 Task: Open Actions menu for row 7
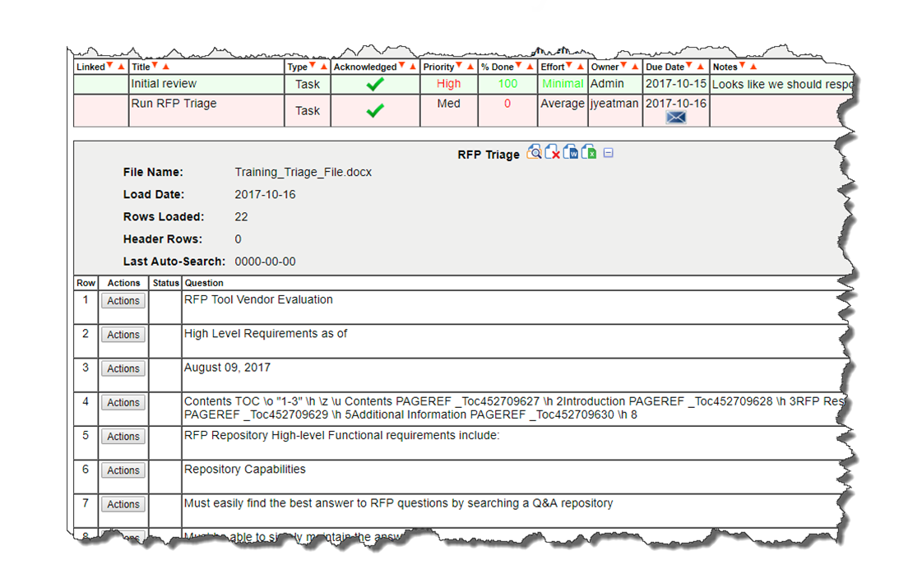point(123,505)
